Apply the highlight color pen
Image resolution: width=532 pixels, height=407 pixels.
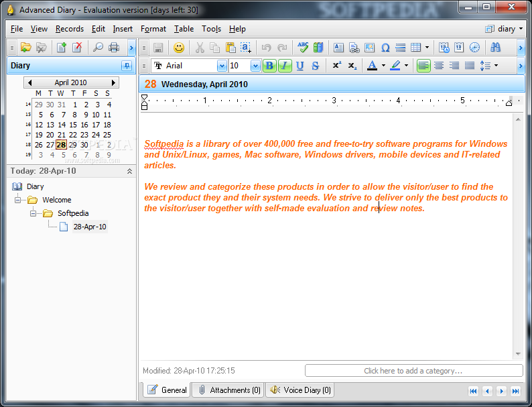point(395,66)
